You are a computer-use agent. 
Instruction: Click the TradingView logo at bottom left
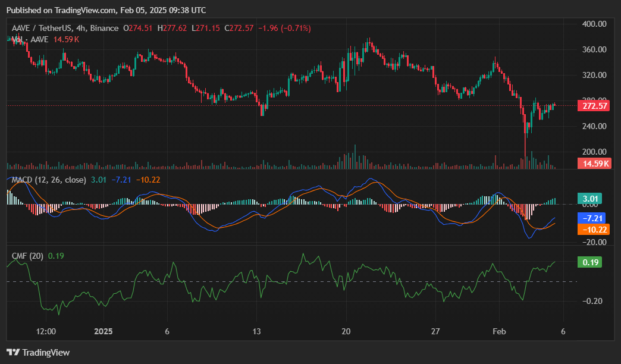click(x=38, y=352)
